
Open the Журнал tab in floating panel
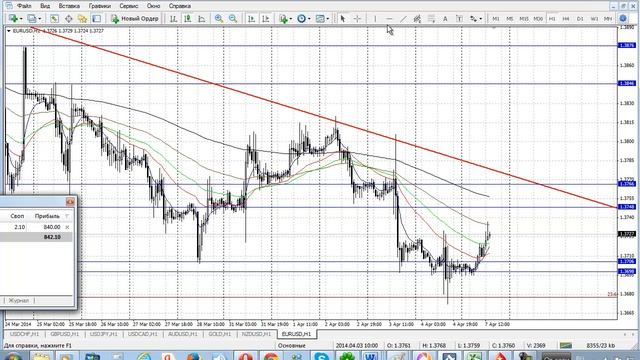click(x=19, y=300)
